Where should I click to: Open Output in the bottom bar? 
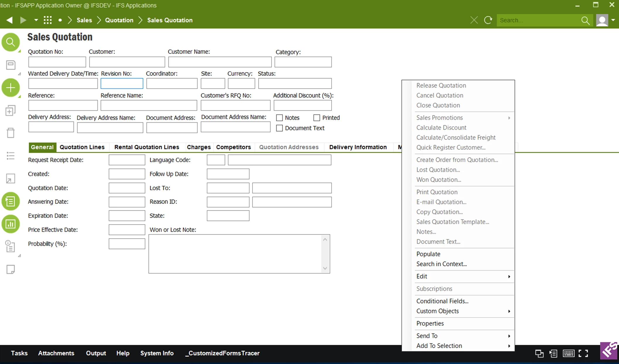pos(96,353)
